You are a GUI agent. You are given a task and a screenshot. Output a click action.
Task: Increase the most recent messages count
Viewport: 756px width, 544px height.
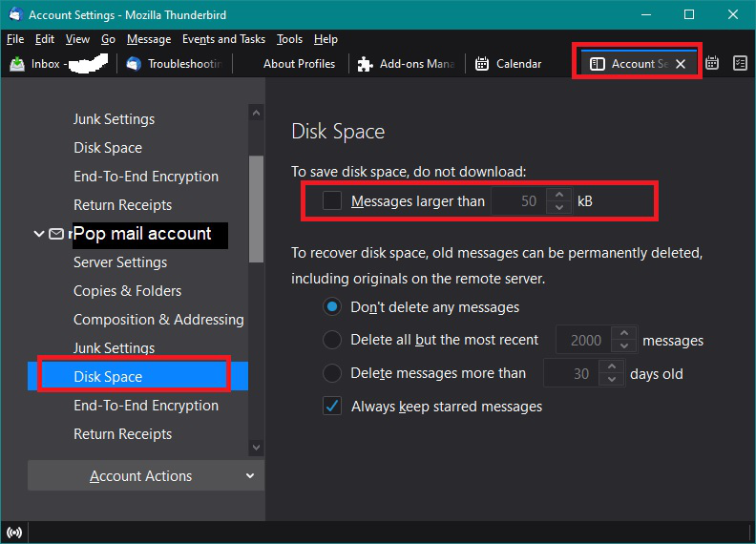pyautogui.click(x=624, y=333)
